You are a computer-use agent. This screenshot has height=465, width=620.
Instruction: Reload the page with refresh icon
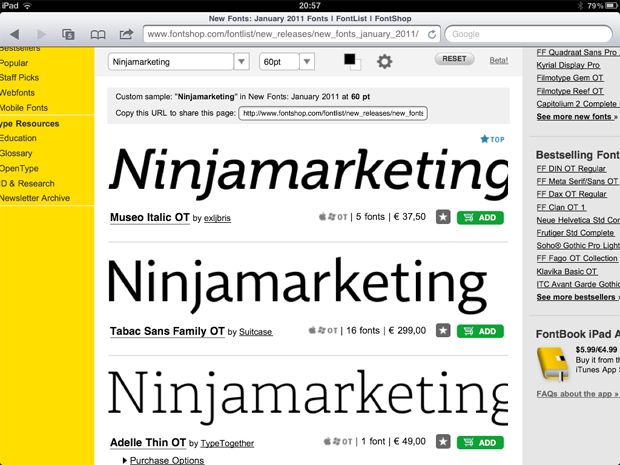pyautogui.click(x=432, y=34)
